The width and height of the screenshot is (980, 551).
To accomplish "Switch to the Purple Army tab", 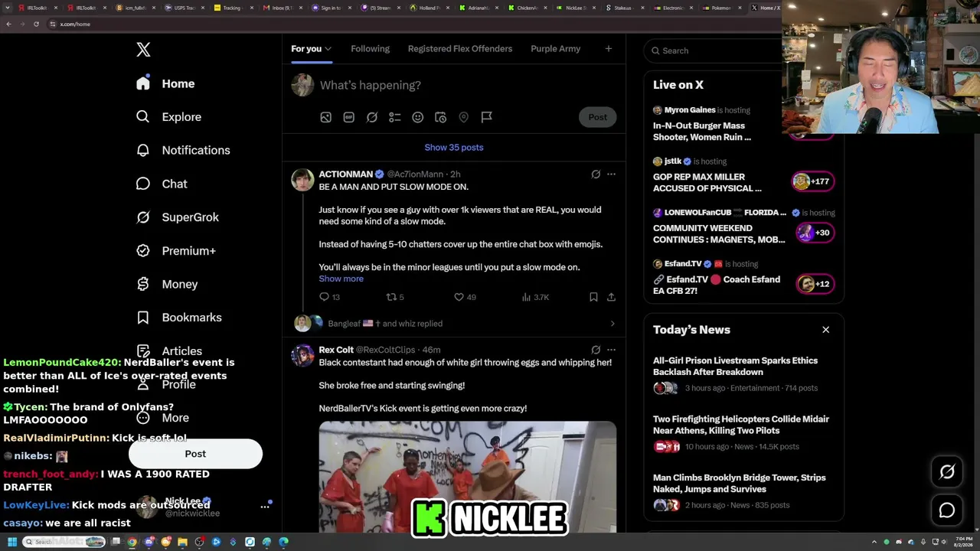I will [556, 49].
